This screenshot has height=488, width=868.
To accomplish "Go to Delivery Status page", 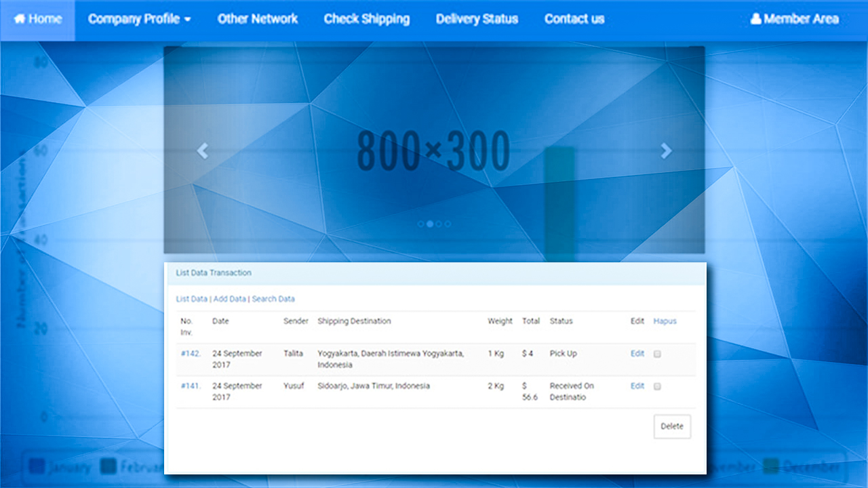I will [477, 19].
